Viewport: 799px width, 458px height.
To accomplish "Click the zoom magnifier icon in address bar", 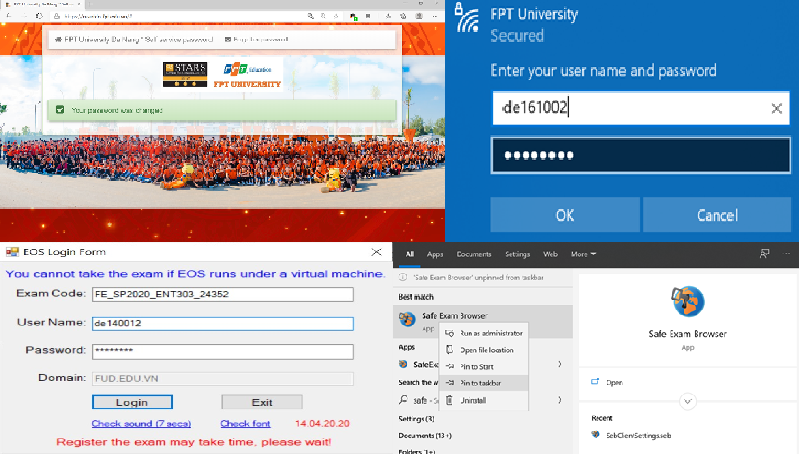I will 310,16.
